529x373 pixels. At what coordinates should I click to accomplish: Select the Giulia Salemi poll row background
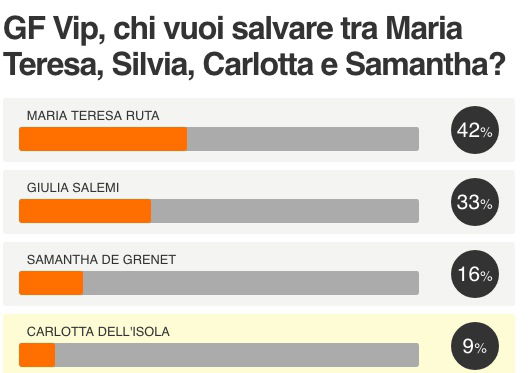[259, 202]
